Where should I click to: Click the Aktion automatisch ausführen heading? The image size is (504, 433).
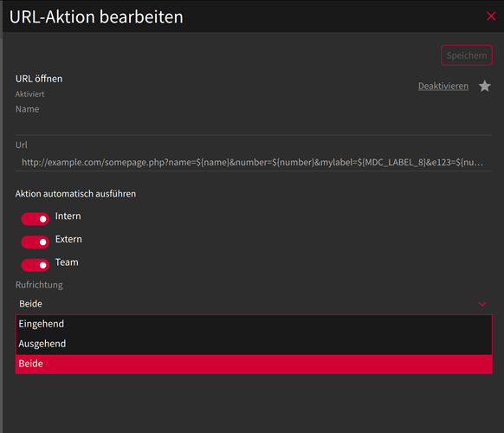[x=75, y=194]
